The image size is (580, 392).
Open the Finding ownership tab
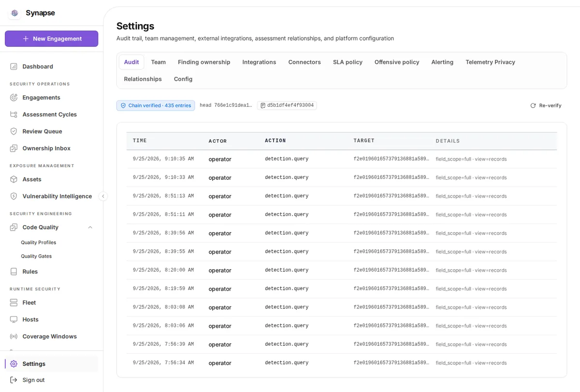(x=204, y=62)
